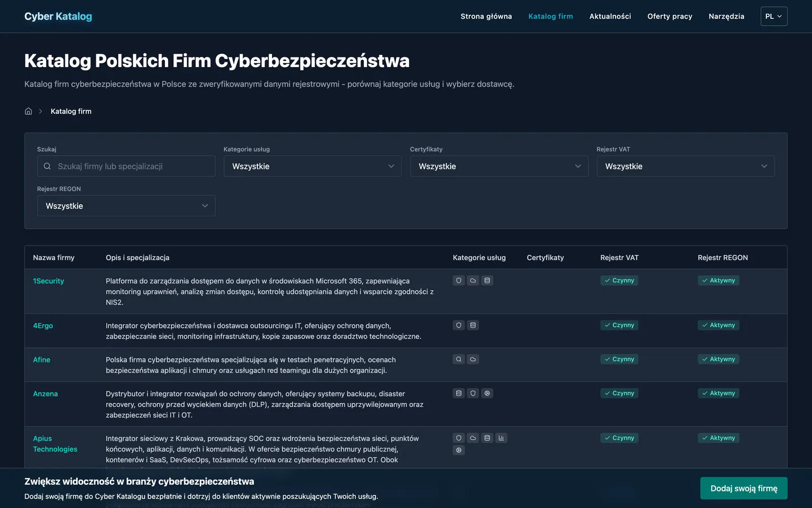Click the 4Ergo description about outsourcingu IT
The image size is (812, 508).
pyautogui.click(x=263, y=331)
